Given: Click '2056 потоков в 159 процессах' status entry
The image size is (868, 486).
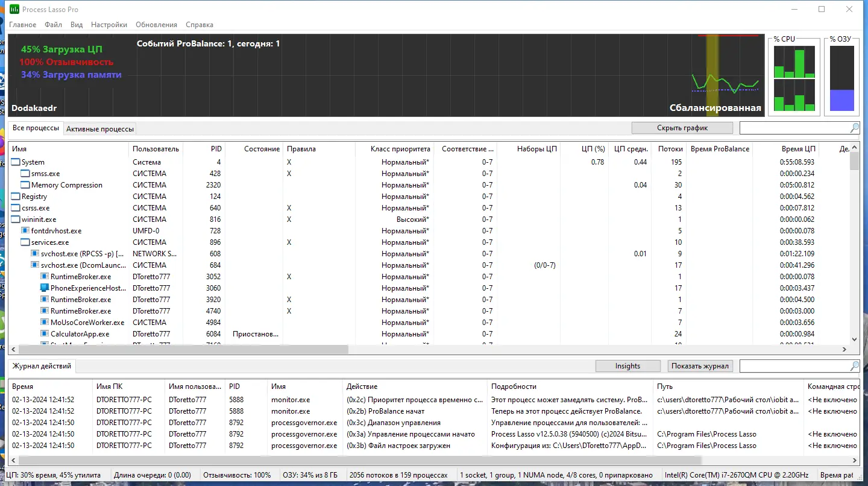Looking at the screenshot, I should (398, 475).
